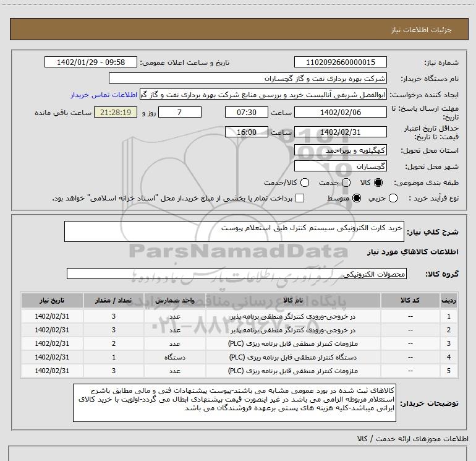476x461 pixels.
Task: Click quantity cell 2 in row 3
Action: point(114,343)
